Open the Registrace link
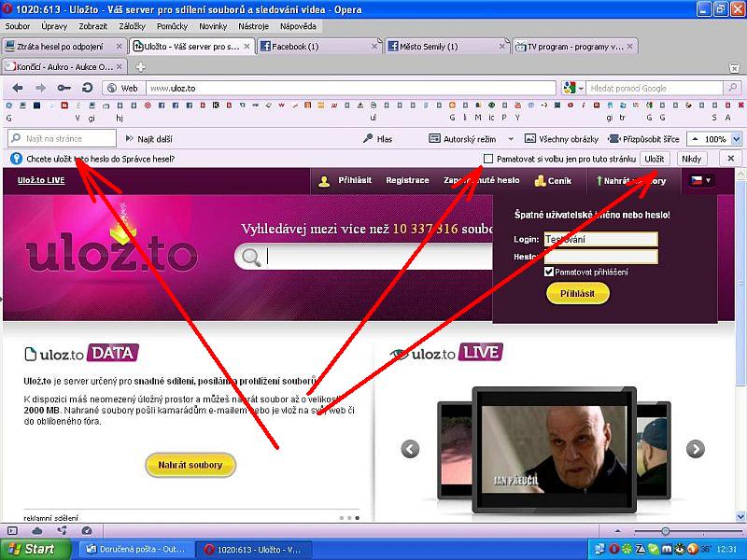Viewport: 747px width, 560px height. click(407, 180)
